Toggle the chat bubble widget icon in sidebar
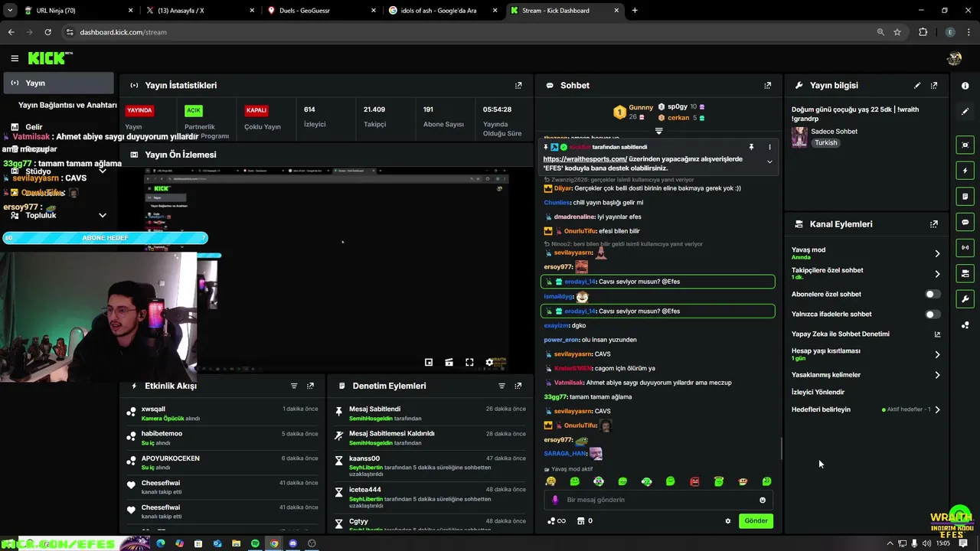The height and width of the screenshot is (551, 980). 965,222
